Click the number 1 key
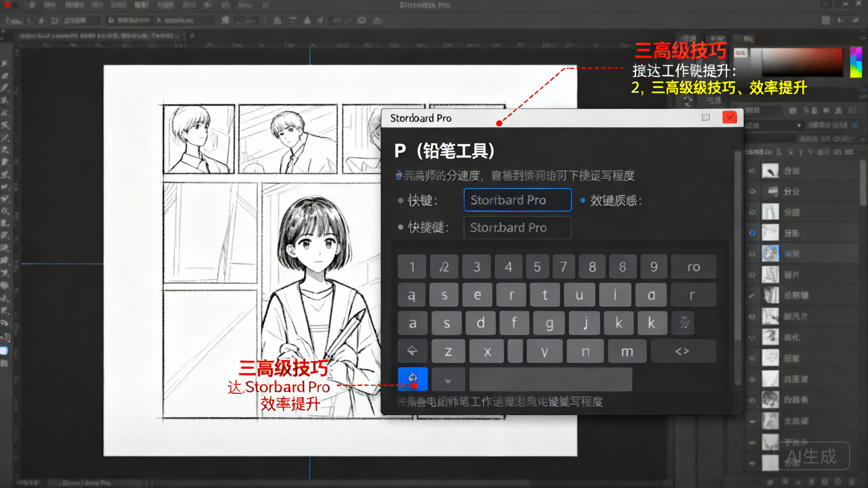The image size is (868, 488). pyautogui.click(x=412, y=267)
